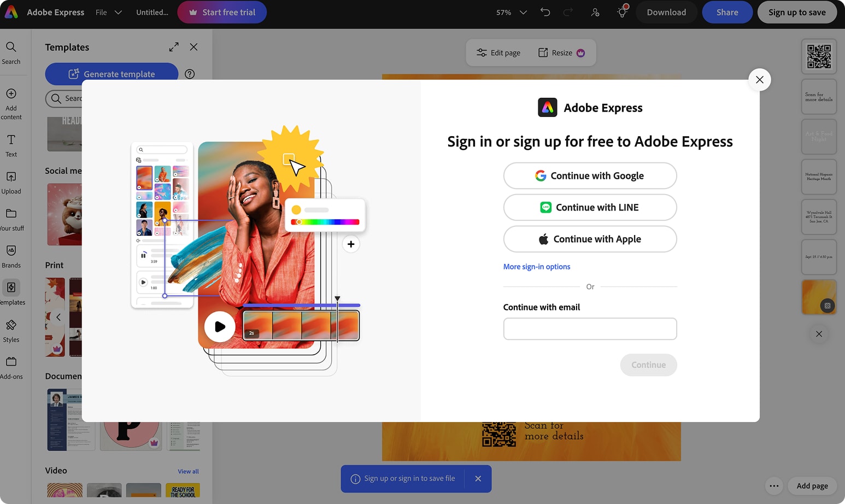
Task: Click the Templates search field
Action: (64, 98)
